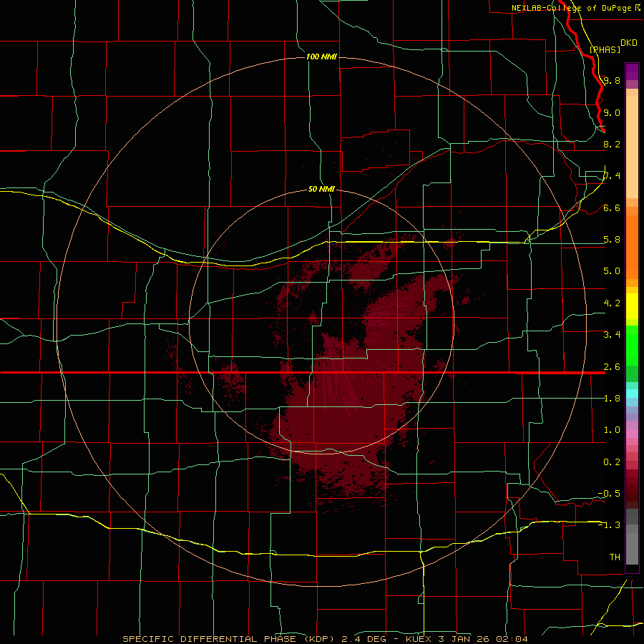The image size is (644, 644).
Task: Click the 2.6 color scale value
Action: [612, 367]
